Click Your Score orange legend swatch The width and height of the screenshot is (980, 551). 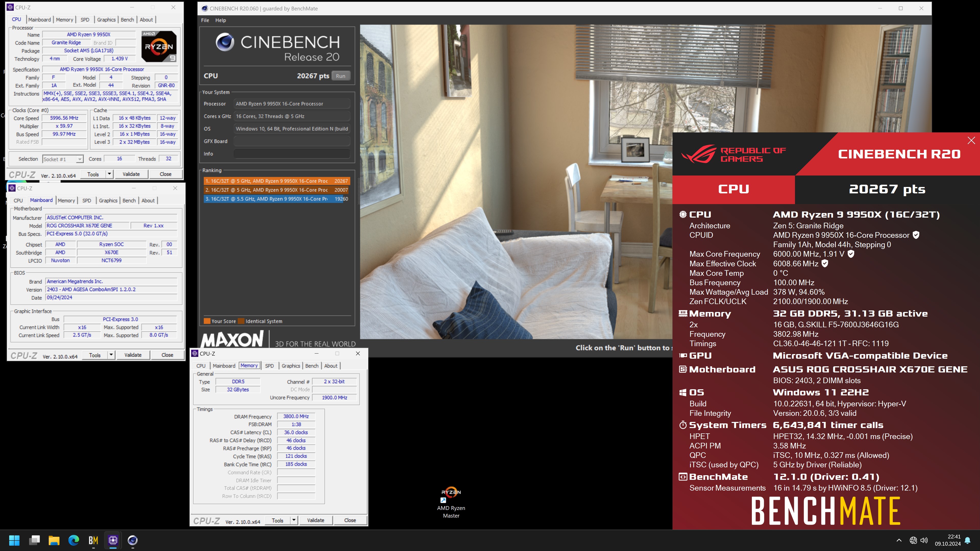tap(207, 321)
